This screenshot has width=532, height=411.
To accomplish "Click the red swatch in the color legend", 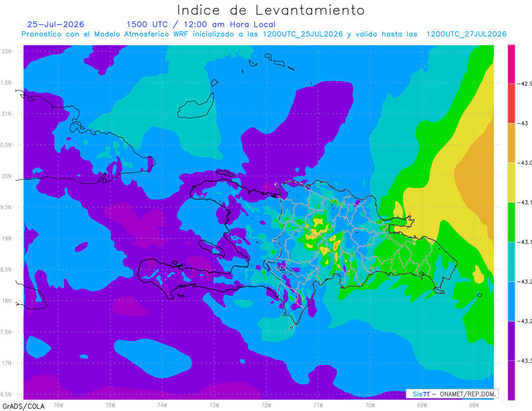I will pyautogui.click(x=511, y=103).
